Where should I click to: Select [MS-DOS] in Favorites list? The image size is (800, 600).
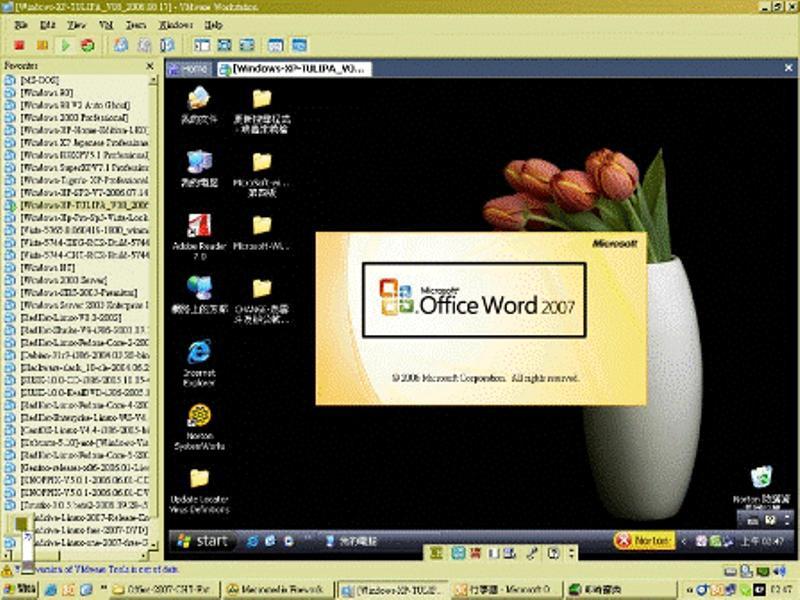click(x=39, y=80)
